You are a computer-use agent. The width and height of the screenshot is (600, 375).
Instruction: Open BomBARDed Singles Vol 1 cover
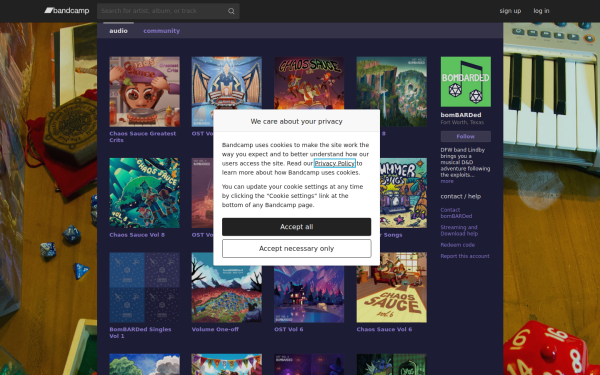pyautogui.click(x=144, y=287)
